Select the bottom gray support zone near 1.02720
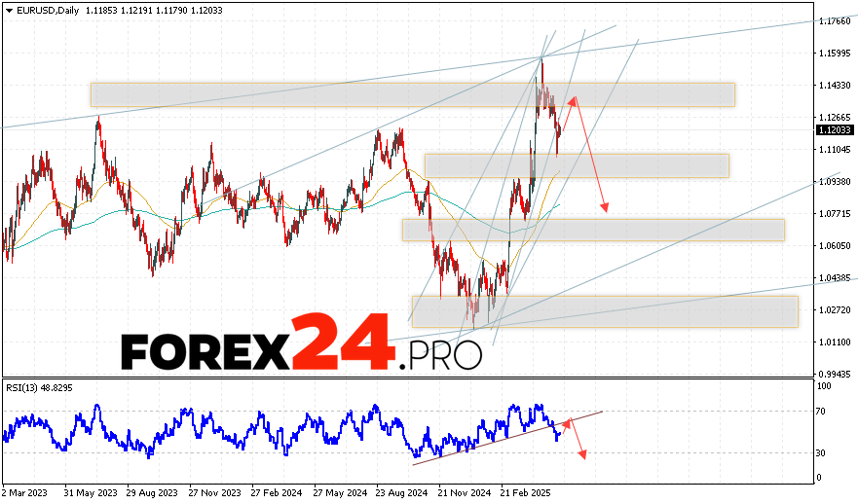The image size is (858, 504). point(604,311)
